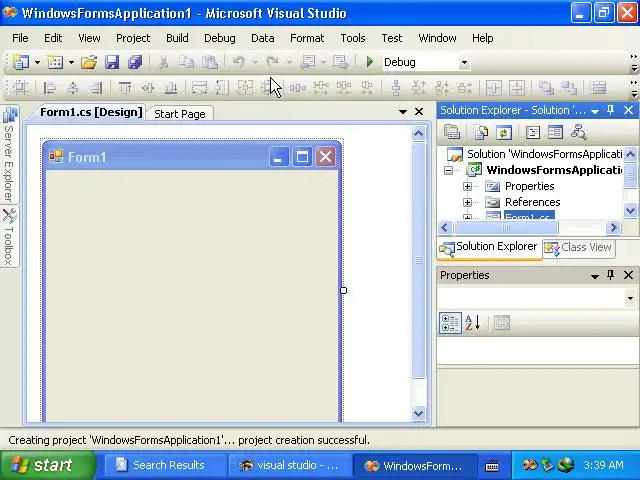Screen dimensions: 640x480
Task: Collapse the WindowsFormsApplication project node
Action: click(448, 170)
